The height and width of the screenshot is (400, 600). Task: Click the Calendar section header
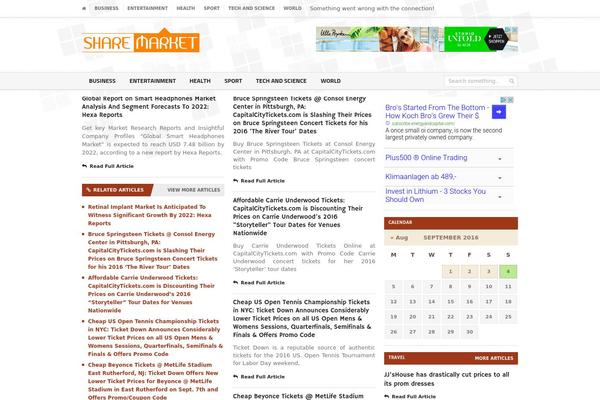451,223
